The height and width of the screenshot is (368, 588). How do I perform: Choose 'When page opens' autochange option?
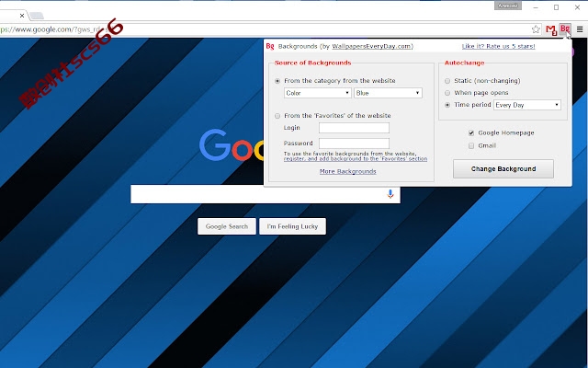447,93
